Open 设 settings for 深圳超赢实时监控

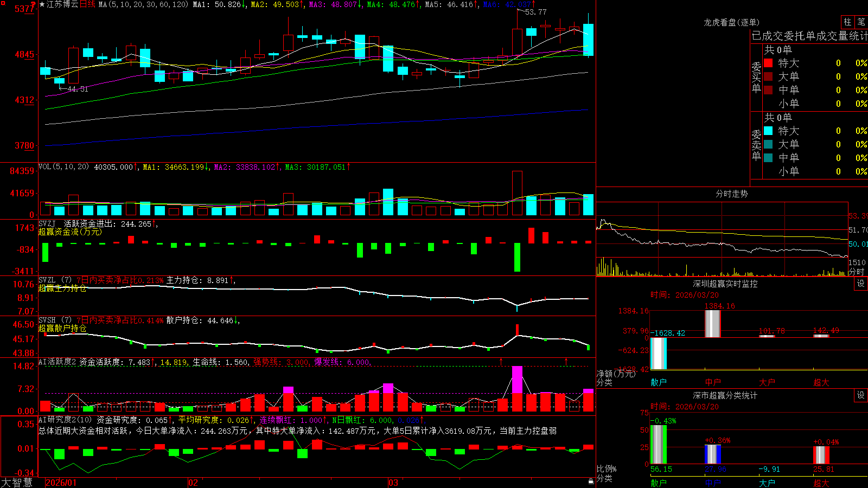click(x=861, y=284)
